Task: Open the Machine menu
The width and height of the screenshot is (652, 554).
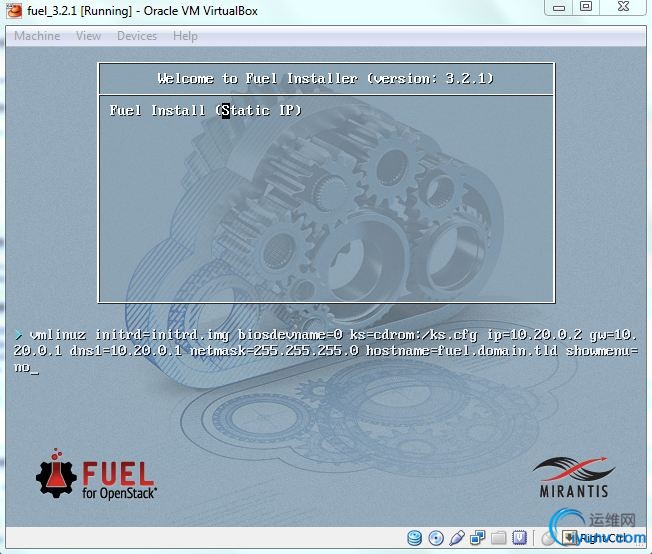Action: click(x=37, y=36)
